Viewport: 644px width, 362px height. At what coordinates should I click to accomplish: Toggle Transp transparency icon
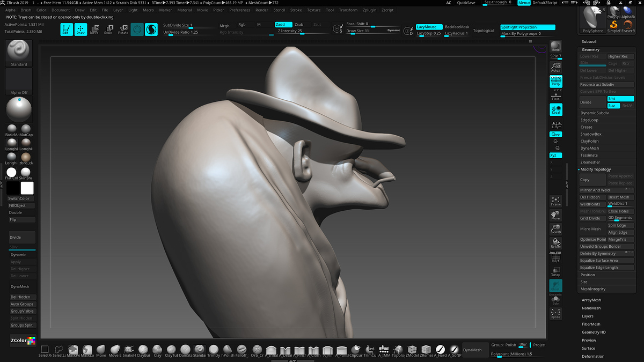555,271
